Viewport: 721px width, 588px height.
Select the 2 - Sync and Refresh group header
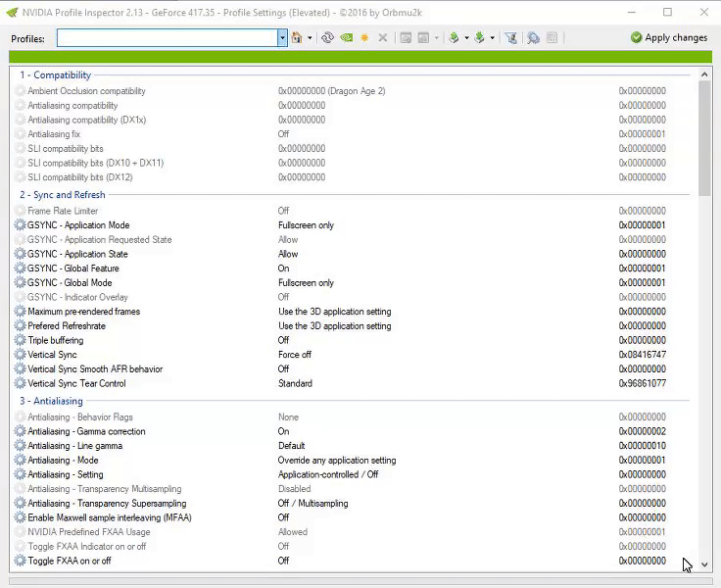pyautogui.click(x=62, y=195)
